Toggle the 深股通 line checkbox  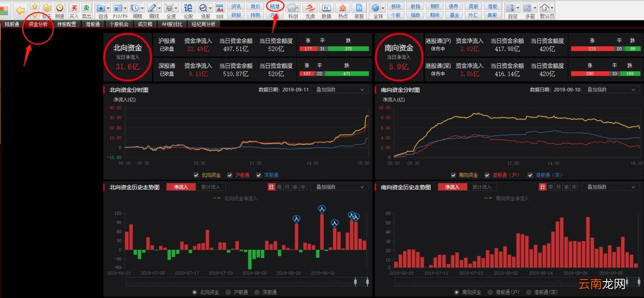coord(259,175)
